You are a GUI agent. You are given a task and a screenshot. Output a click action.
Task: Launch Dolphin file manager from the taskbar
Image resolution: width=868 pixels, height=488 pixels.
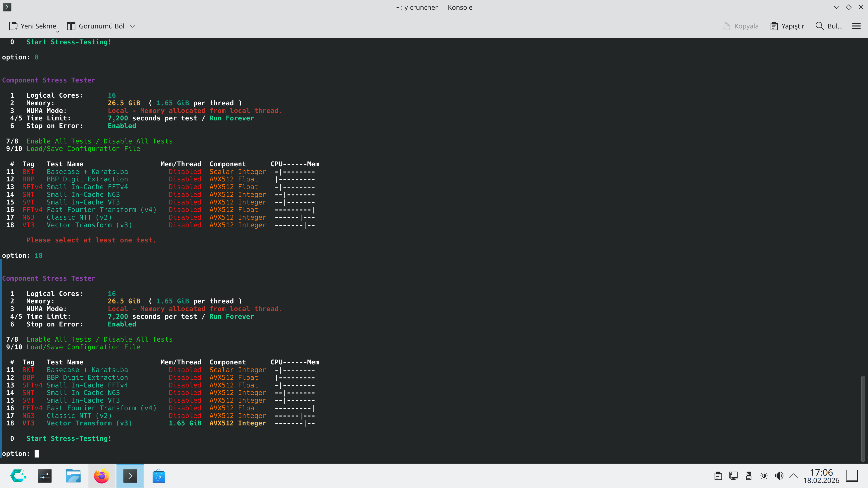73,476
